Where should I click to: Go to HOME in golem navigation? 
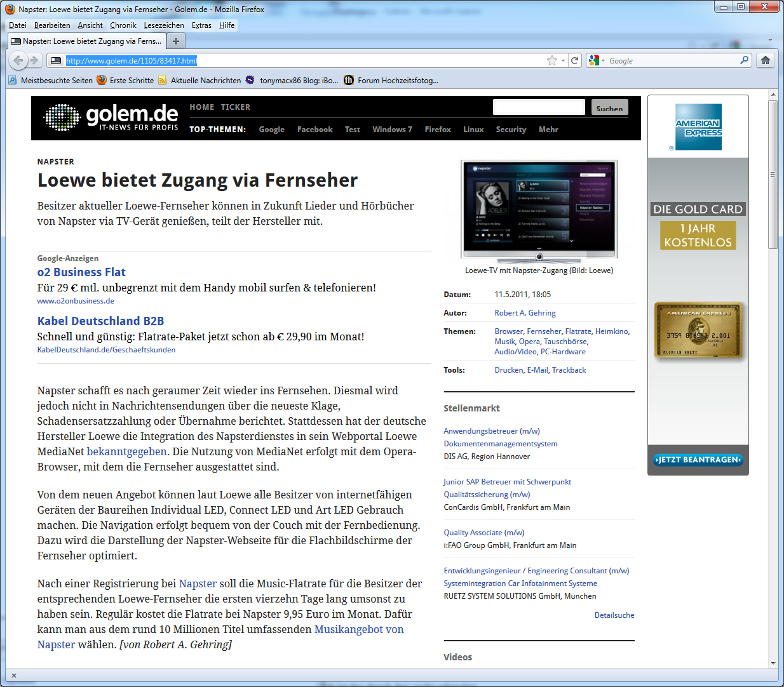[202, 107]
